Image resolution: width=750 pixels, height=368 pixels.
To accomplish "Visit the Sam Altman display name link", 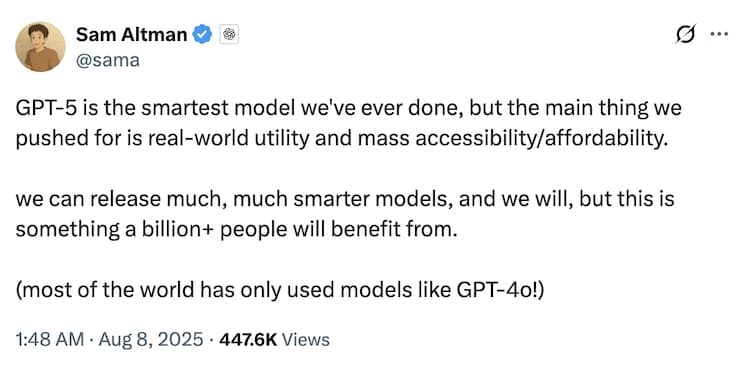I will 132,34.
